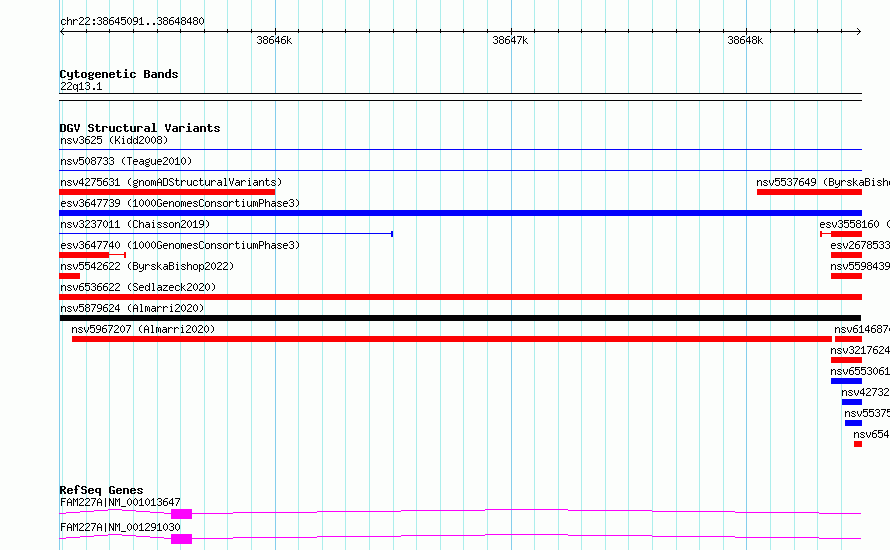
Task: Click the esv2678533 variant label
Action: coord(860,245)
